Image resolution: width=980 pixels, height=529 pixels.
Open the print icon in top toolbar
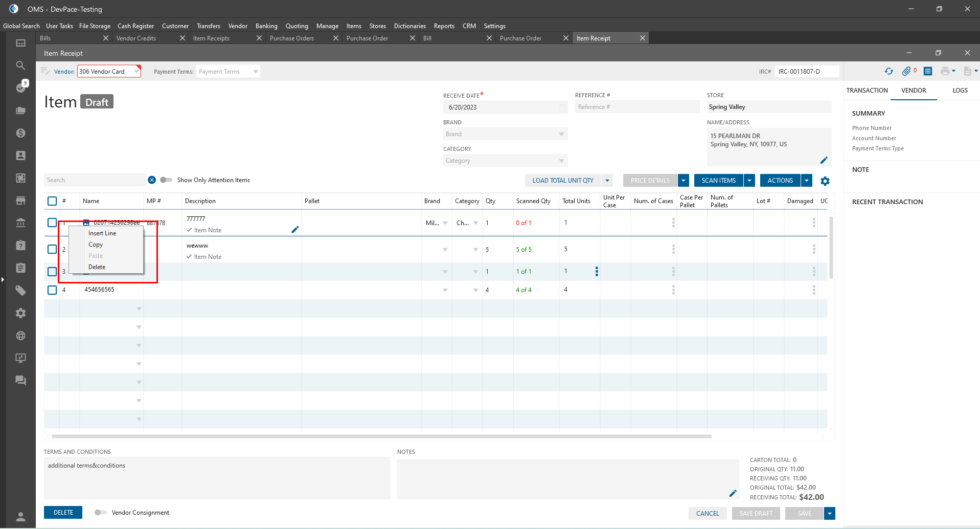click(x=945, y=72)
